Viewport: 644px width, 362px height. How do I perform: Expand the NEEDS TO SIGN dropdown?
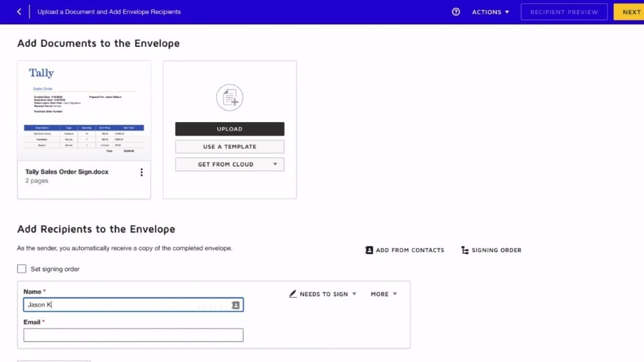[x=323, y=294]
